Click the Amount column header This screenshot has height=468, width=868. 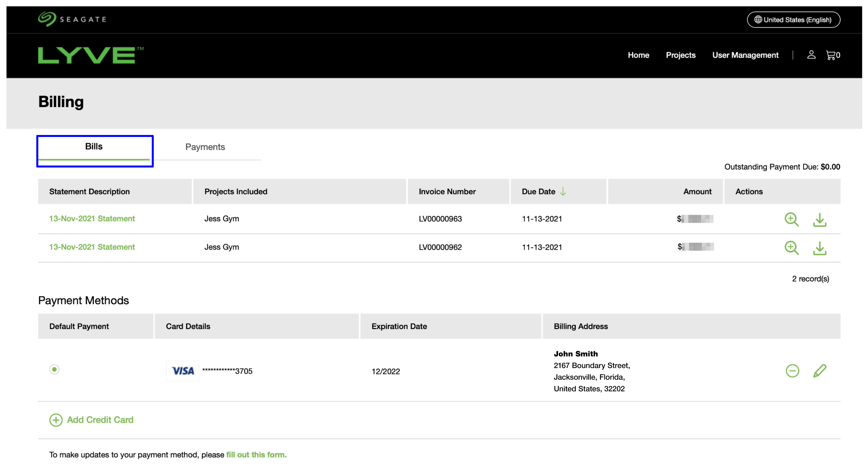(665, 191)
